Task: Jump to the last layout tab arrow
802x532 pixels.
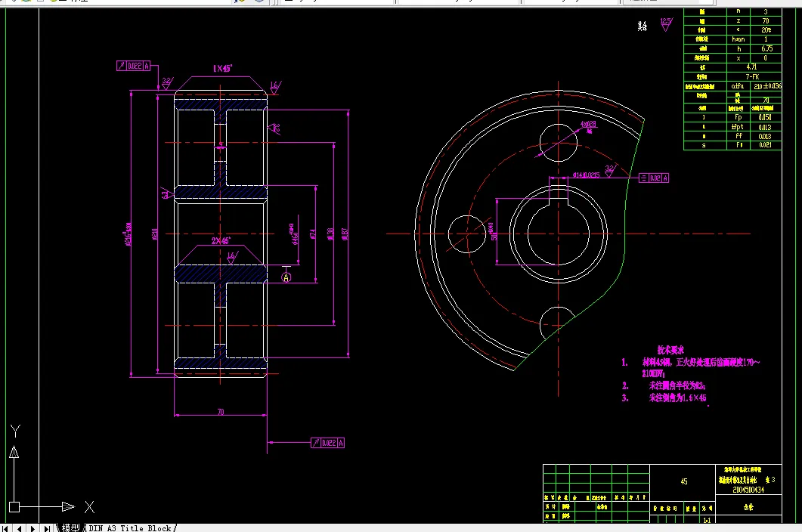Action: pyautogui.click(x=47, y=528)
